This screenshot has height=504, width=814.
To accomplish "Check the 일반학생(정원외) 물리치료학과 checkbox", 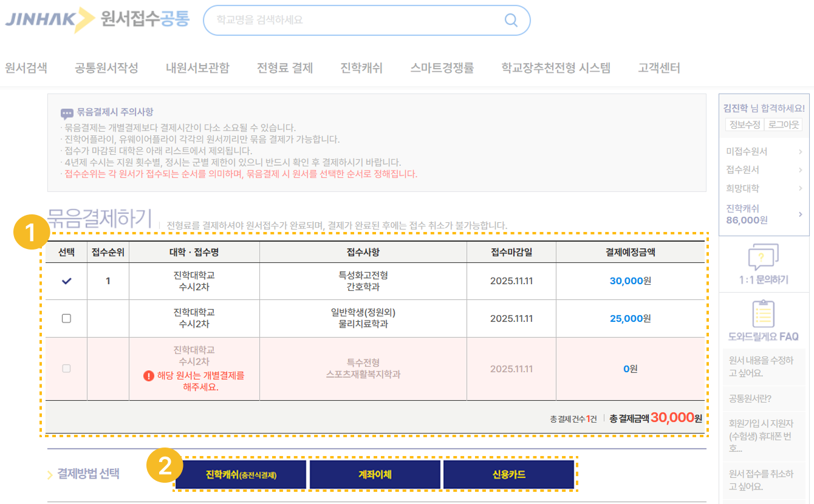I will [67, 318].
